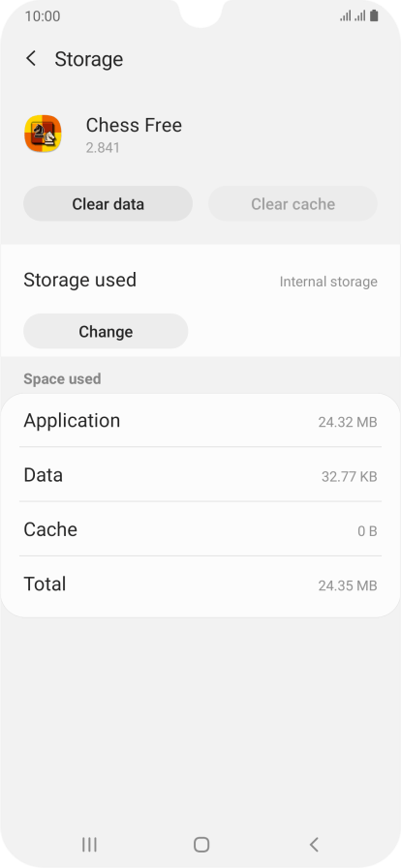The image size is (401, 868).
Task: Select the Data space row
Action: (200, 475)
